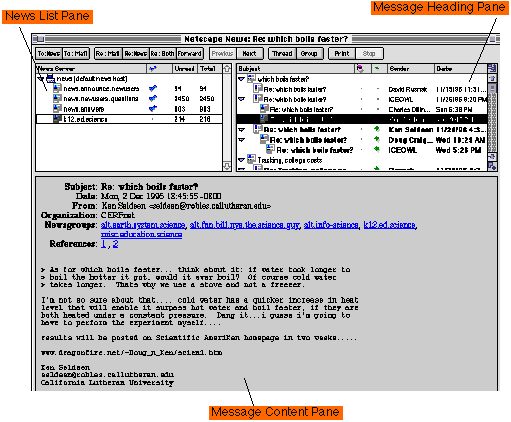Toggle the flag dot on David Rusnak's reply

(x=361, y=89)
